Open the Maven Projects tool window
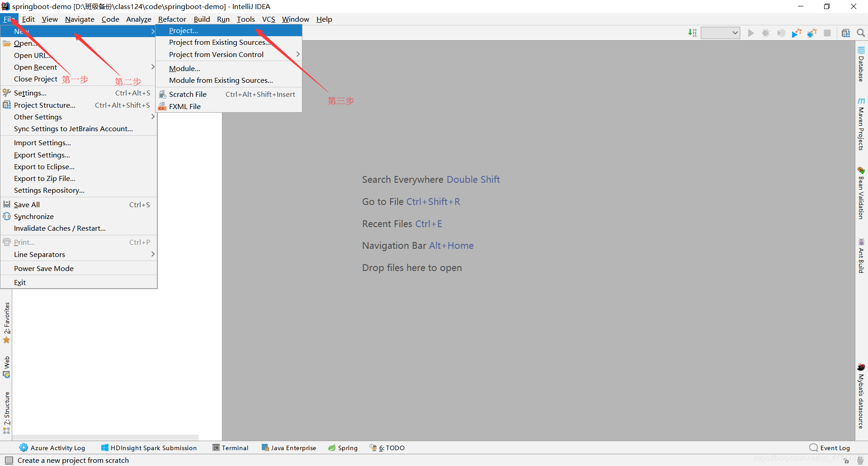Image resolution: width=868 pixels, height=466 pixels. [x=861, y=124]
